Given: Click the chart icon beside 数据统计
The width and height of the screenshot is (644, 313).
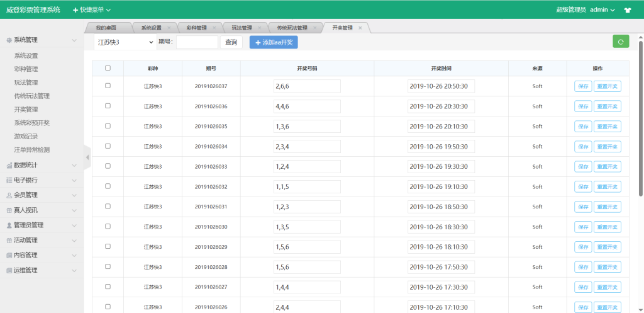Looking at the screenshot, I should click(x=9, y=166).
